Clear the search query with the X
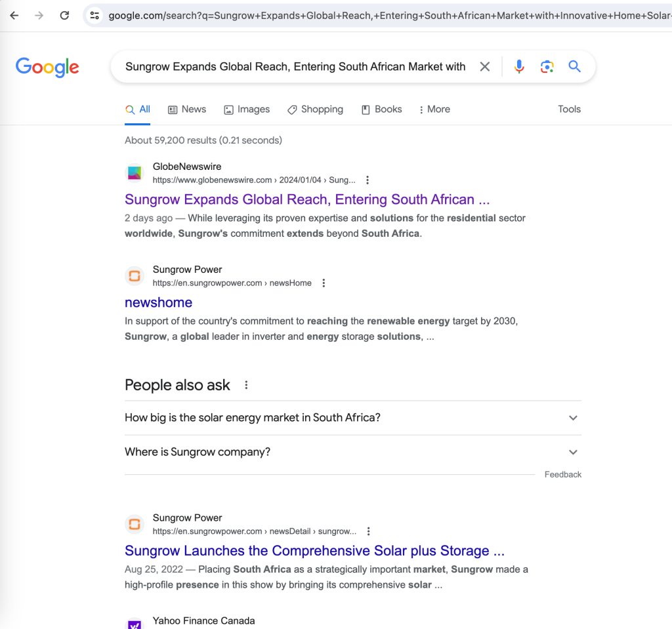Image resolution: width=672 pixels, height=629 pixels. point(485,66)
